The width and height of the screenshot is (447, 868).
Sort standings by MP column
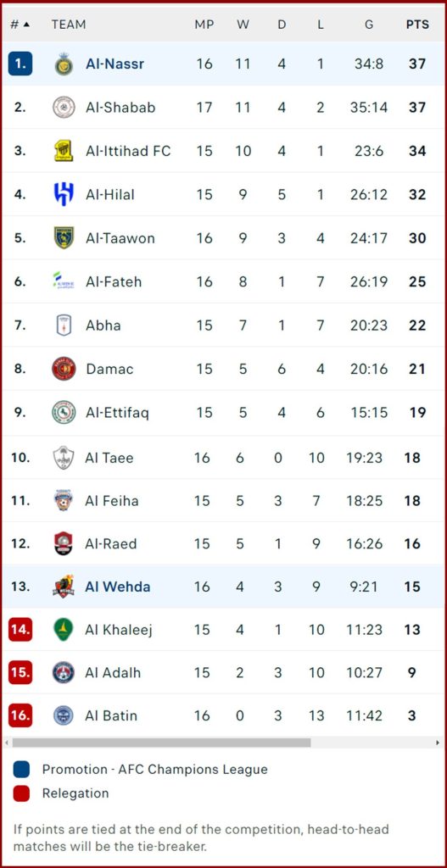[x=204, y=25]
